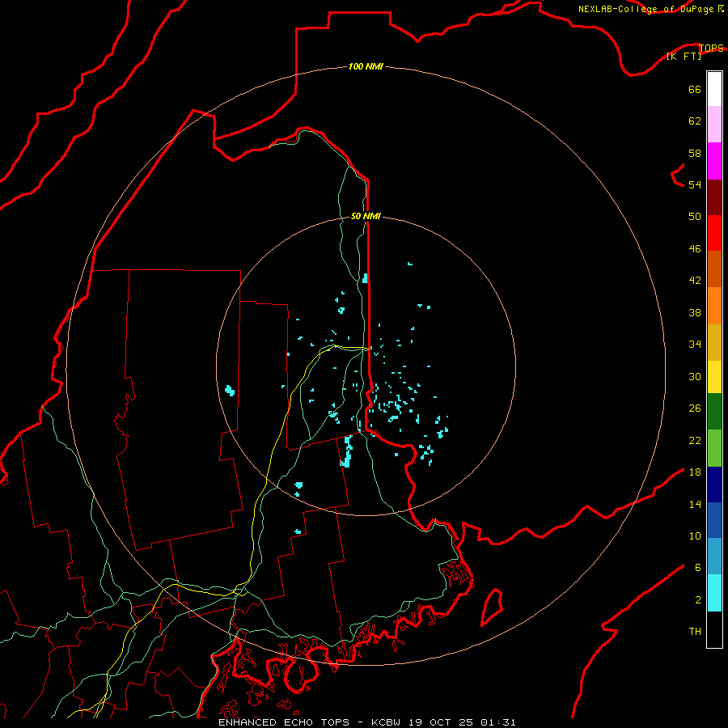Click legend value "66"

[x=695, y=89]
